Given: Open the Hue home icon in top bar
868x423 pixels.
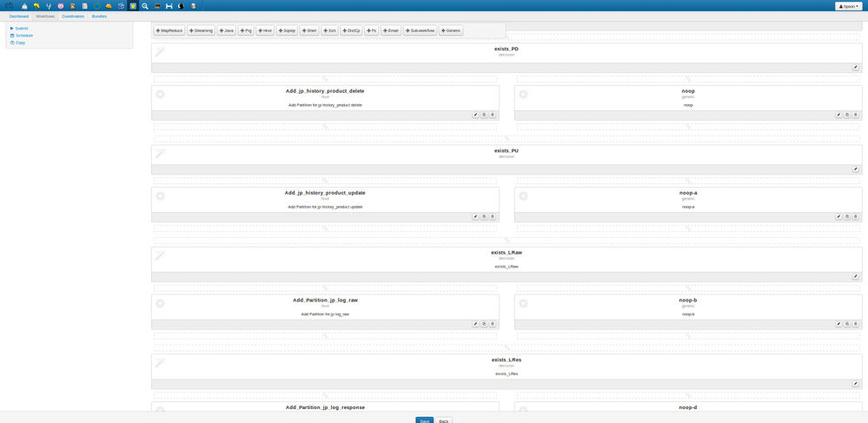Looking at the screenshot, I should pos(24,6).
